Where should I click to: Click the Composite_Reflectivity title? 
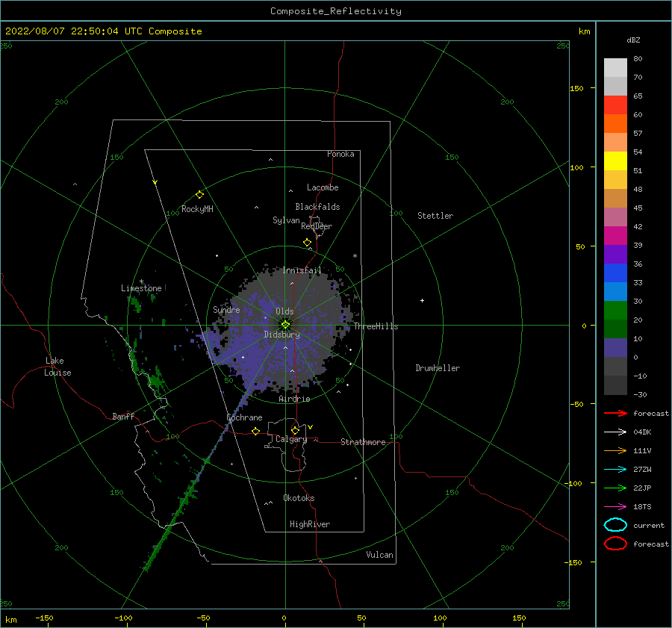[336, 11]
